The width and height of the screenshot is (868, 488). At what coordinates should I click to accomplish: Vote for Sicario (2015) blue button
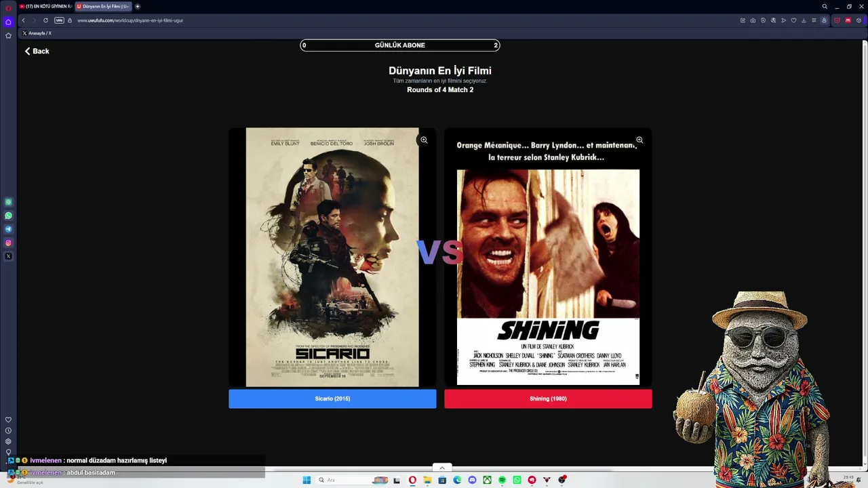point(332,399)
